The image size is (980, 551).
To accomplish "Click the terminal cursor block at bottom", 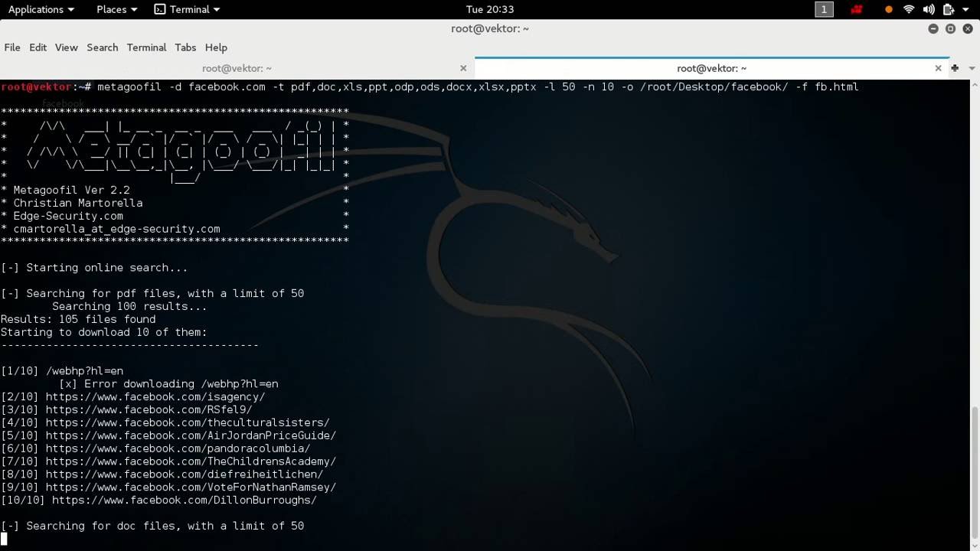I will point(4,539).
